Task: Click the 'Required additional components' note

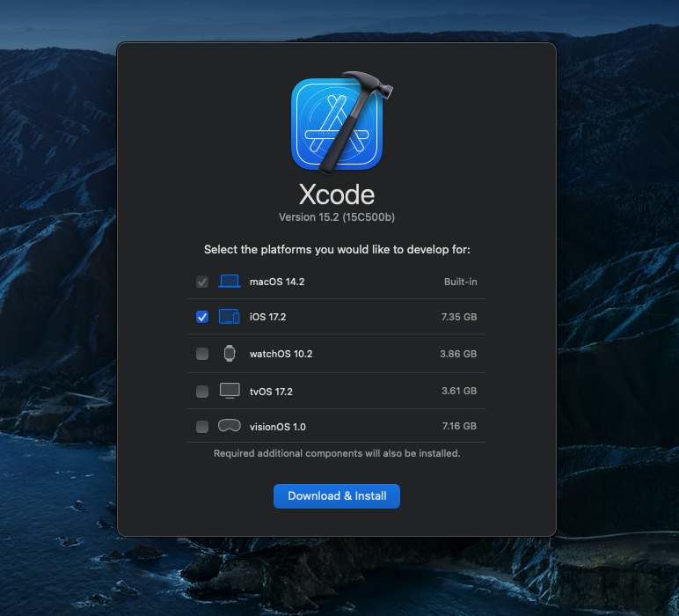Action: click(x=337, y=453)
